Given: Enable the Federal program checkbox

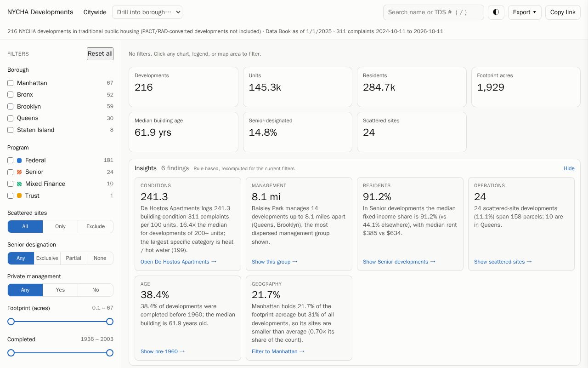Looking at the screenshot, I should tap(10, 161).
